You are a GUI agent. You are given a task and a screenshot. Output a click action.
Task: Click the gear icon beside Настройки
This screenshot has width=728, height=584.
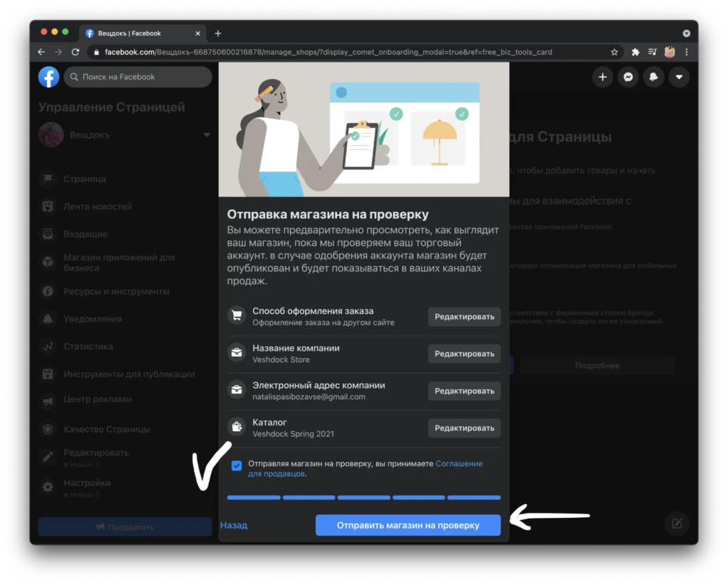(48, 487)
